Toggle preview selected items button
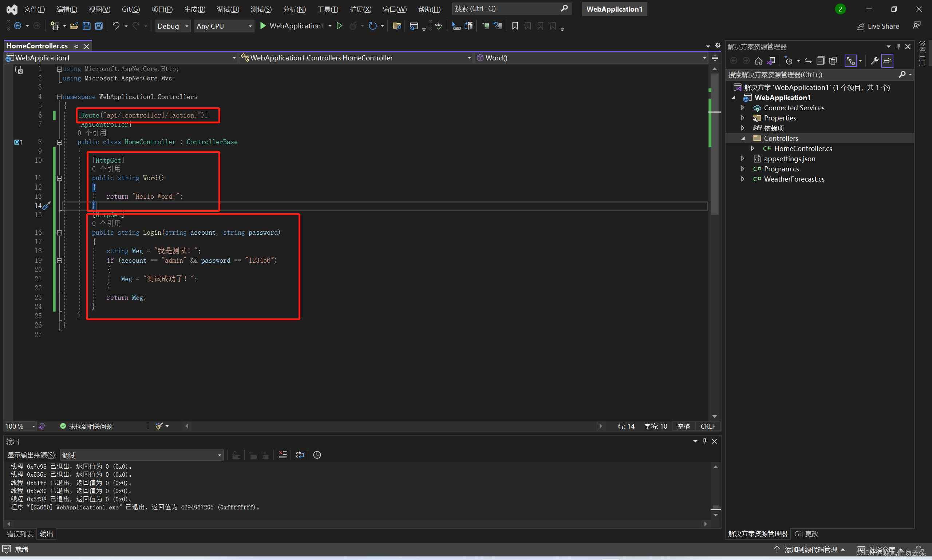The width and height of the screenshot is (932, 560). coord(887,61)
